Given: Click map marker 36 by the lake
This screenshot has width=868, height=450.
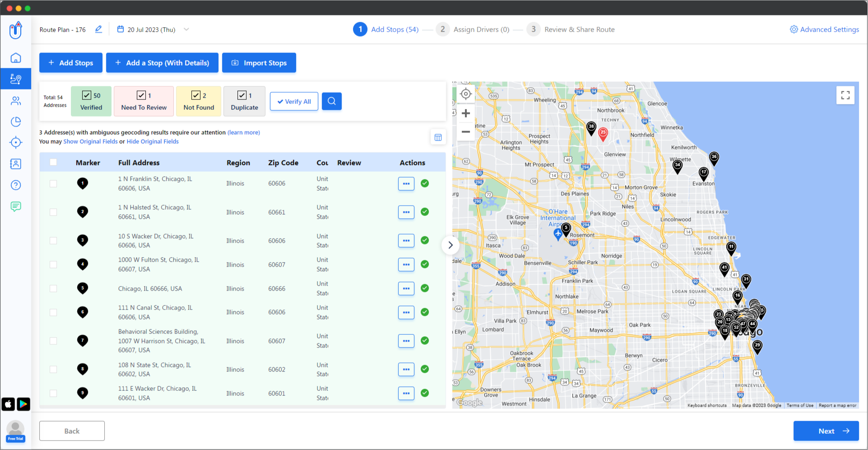Looking at the screenshot, I should [x=714, y=158].
